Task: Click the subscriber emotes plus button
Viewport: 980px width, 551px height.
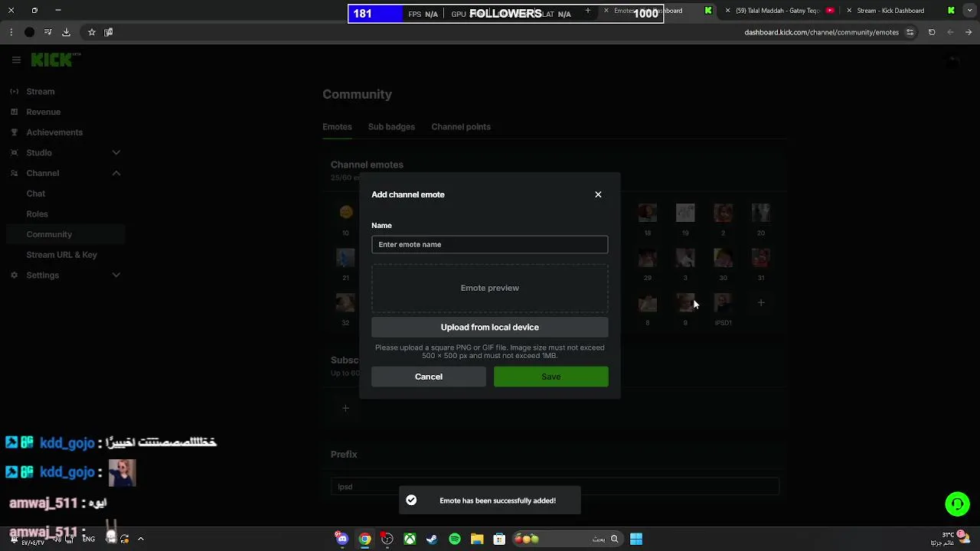Action: pyautogui.click(x=345, y=408)
